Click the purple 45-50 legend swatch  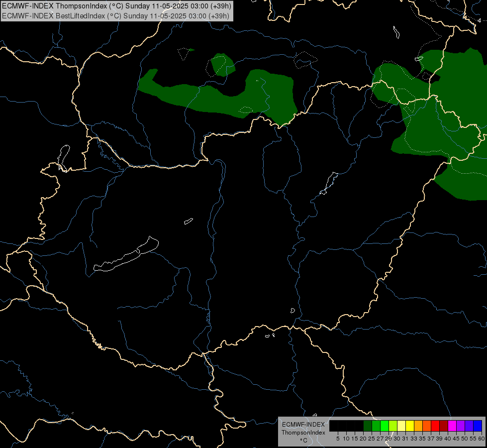point(461,426)
